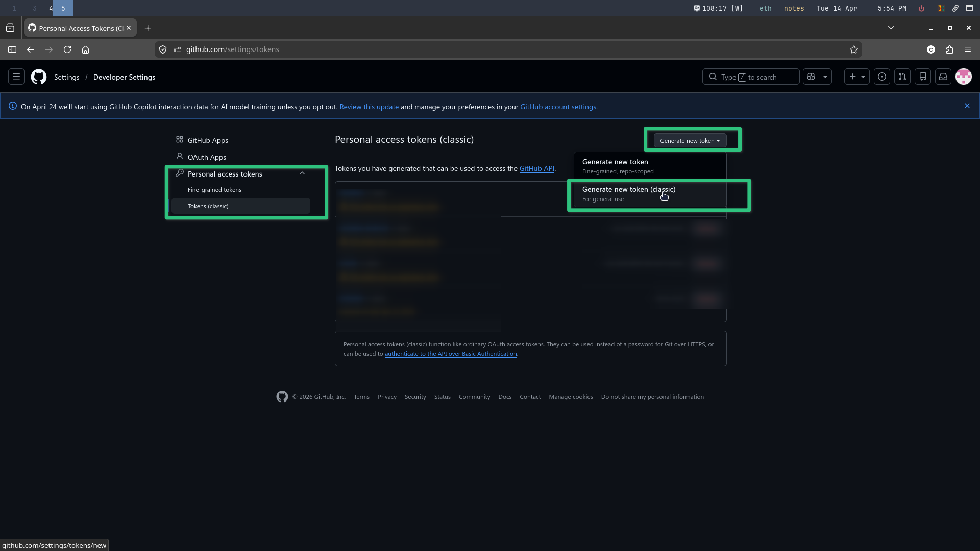Go to browser home icon
The image size is (980, 551).
pos(86,49)
